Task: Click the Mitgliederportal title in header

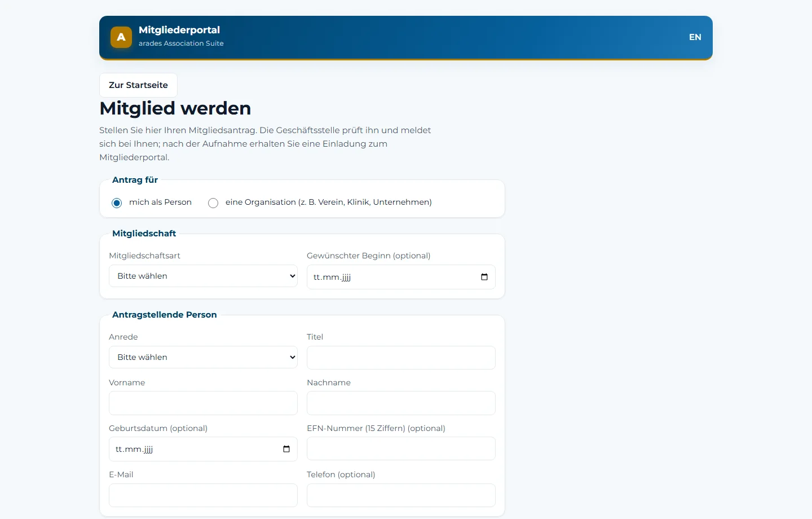Action: 179,30
